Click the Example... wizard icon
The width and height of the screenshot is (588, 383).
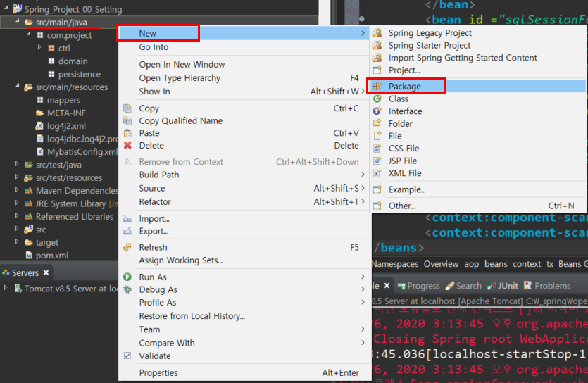[377, 189]
